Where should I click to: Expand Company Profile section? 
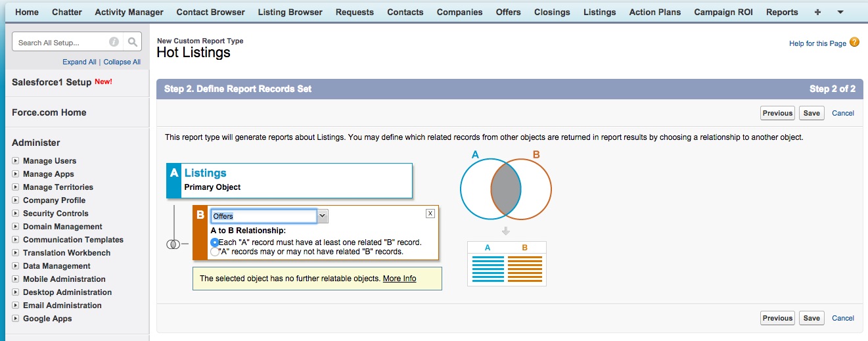[x=16, y=200]
